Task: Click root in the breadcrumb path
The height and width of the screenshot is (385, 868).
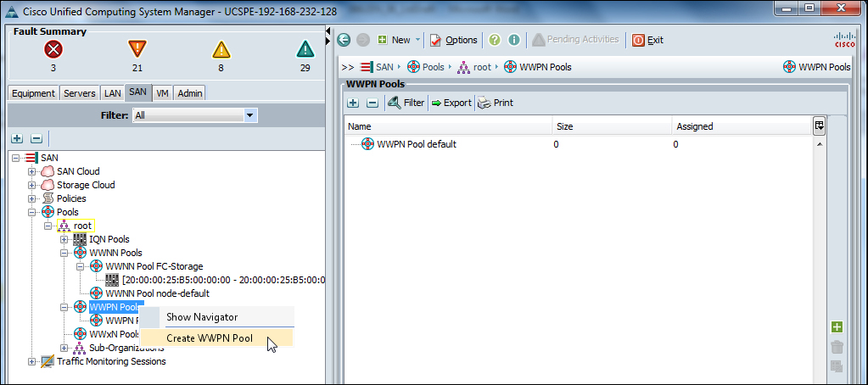Action: 482,68
